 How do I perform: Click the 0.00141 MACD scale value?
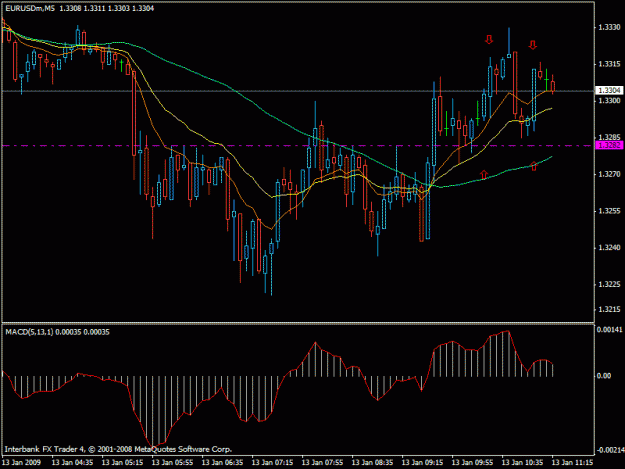[609, 330]
